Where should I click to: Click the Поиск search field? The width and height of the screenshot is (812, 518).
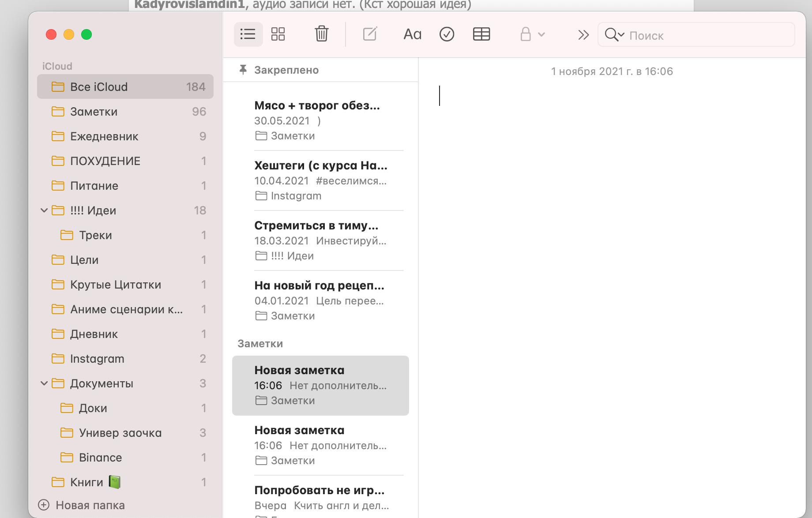pos(706,35)
